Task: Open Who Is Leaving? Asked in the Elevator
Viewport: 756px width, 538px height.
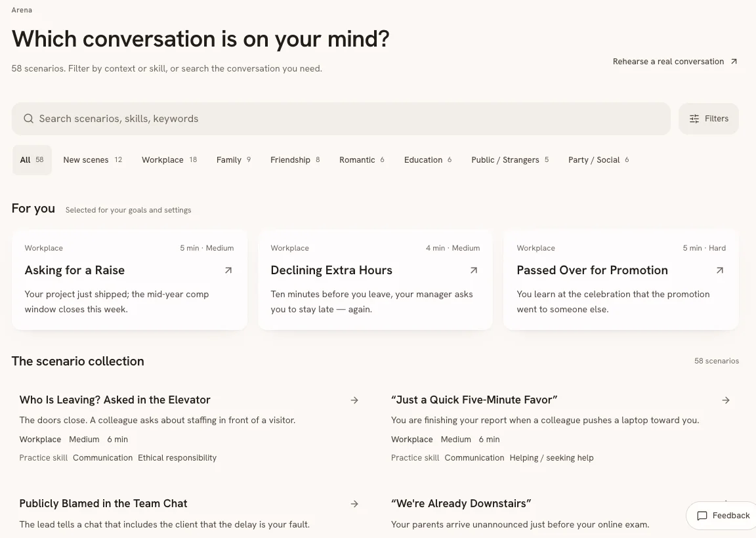Action: point(115,400)
